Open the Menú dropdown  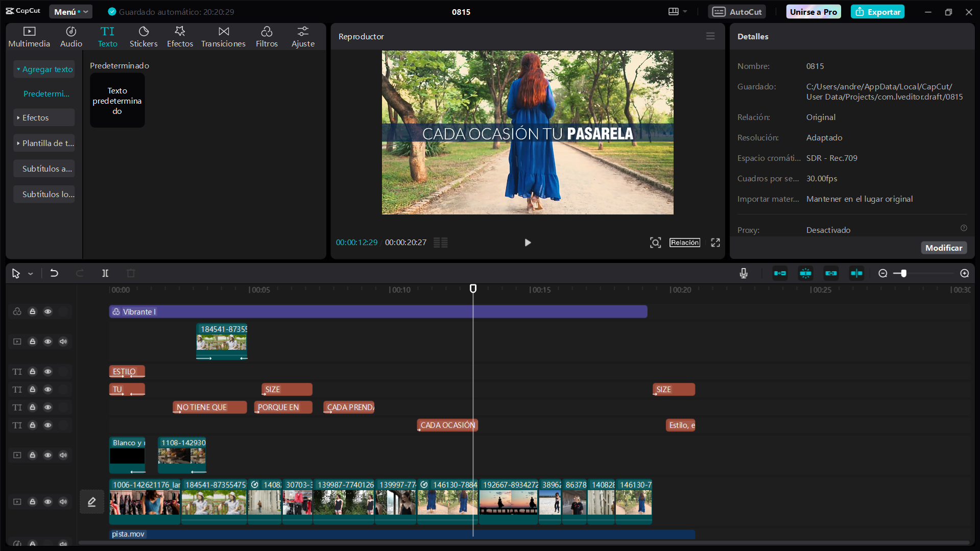click(70, 12)
